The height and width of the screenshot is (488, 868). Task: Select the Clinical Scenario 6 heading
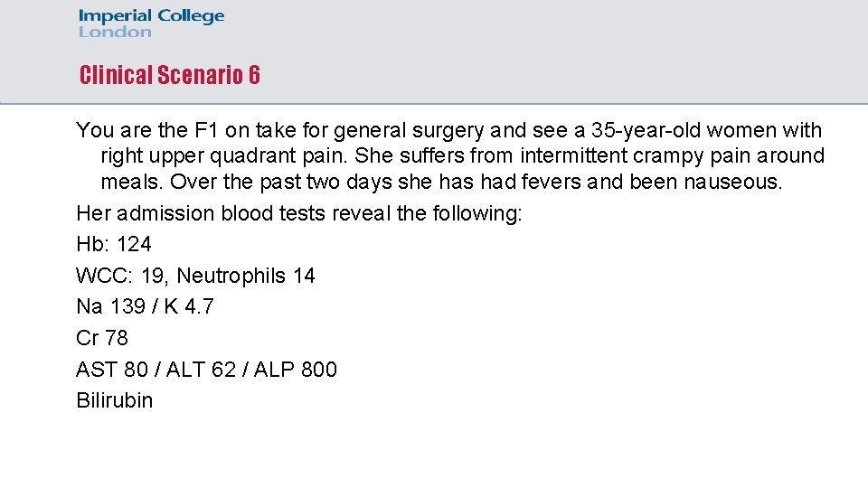(x=169, y=75)
